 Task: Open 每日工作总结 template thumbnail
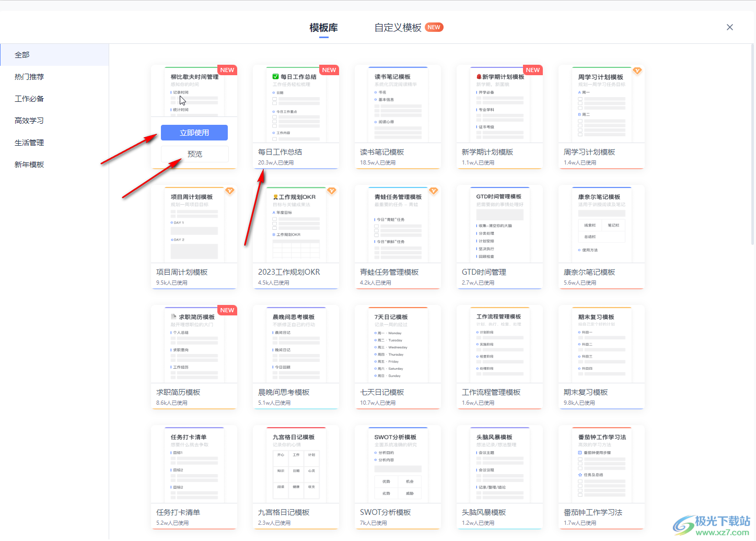coord(296,104)
